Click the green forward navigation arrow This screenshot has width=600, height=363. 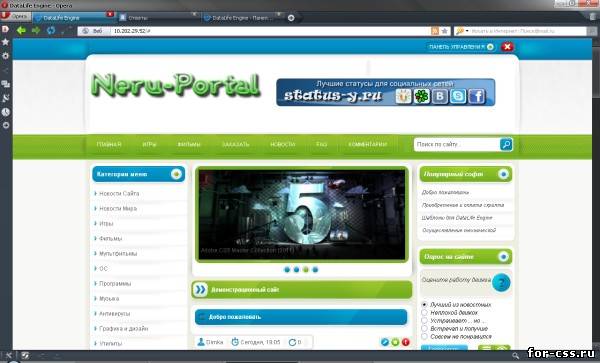click(36, 30)
